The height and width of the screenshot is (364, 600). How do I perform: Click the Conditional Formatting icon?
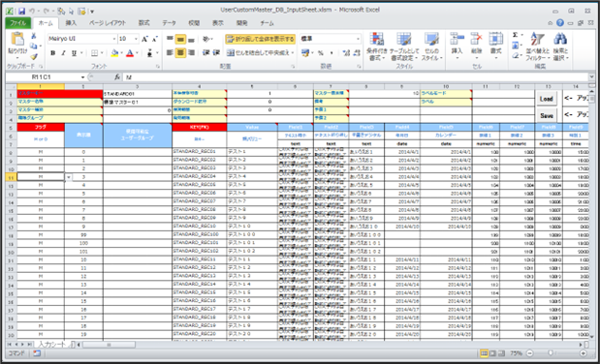coord(376,40)
